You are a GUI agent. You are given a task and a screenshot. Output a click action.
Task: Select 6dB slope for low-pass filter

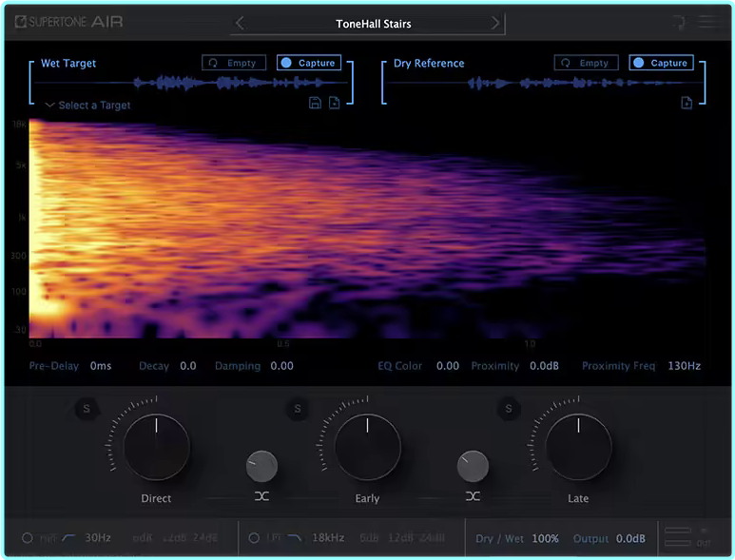pyautogui.click(x=369, y=537)
